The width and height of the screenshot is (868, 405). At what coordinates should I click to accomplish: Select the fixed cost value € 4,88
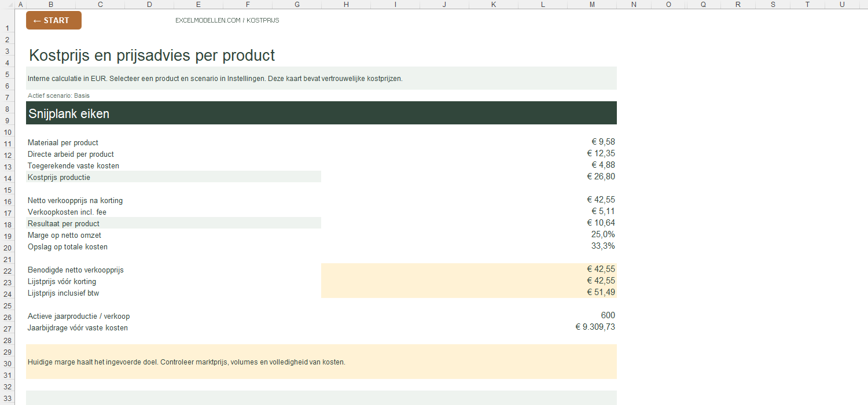pyautogui.click(x=603, y=165)
